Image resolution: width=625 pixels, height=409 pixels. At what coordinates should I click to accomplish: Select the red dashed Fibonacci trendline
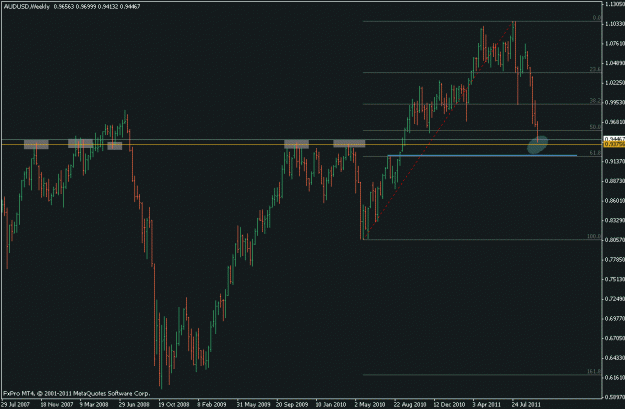click(x=440, y=130)
